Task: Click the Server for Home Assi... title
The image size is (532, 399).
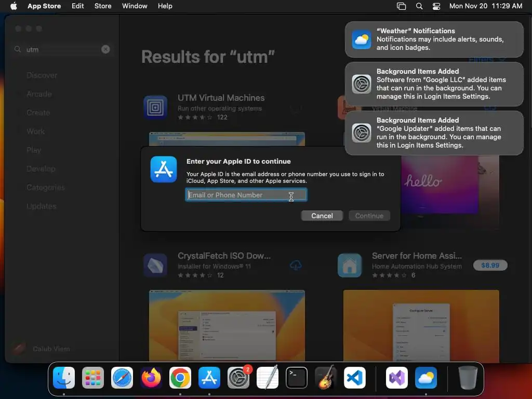Action: point(417,256)
